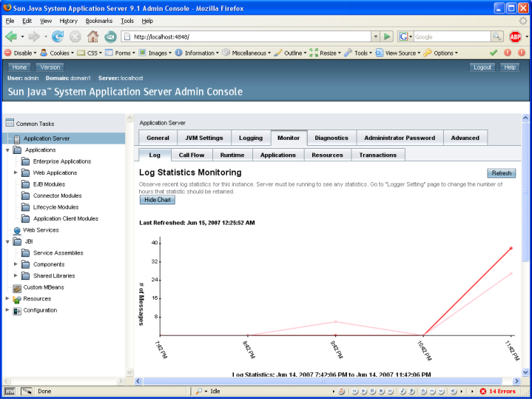This screenshot has width=532, height=399.
Task: Select Application Server in the tree
Action: 47,138
